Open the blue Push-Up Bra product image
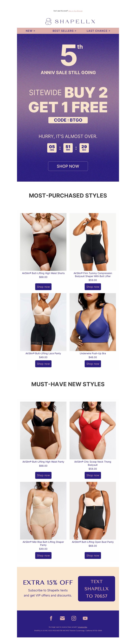 click(x=93, y=322)
